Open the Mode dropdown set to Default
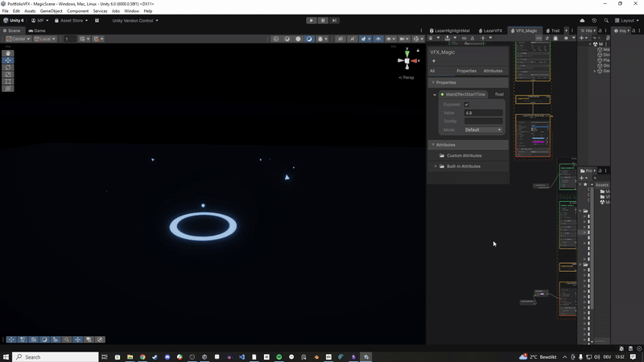644x362 pixels. tap(483, 130)
